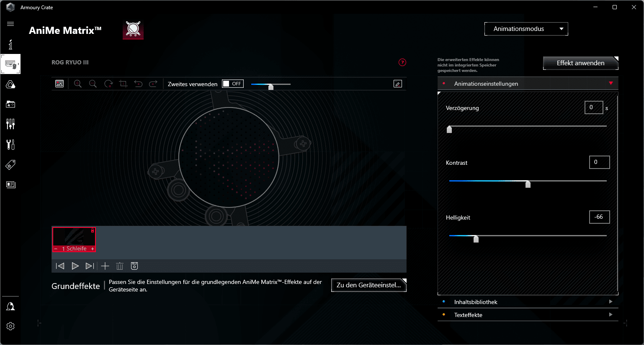Open the hamburger menu in the sidebar
Screen dimensions: 644x345
point(10,24)
